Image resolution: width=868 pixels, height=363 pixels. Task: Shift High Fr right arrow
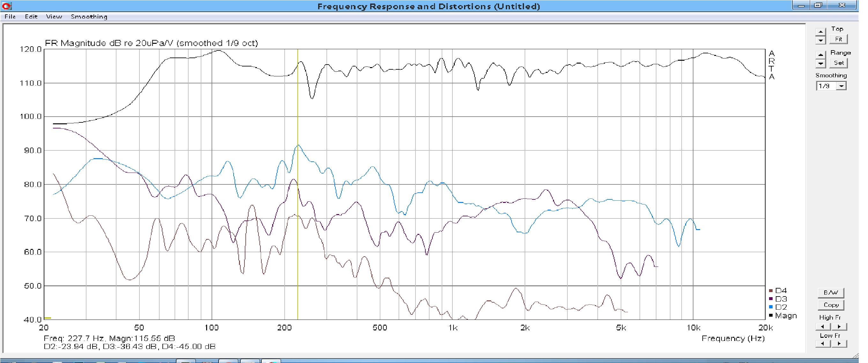tap(839, 326)
